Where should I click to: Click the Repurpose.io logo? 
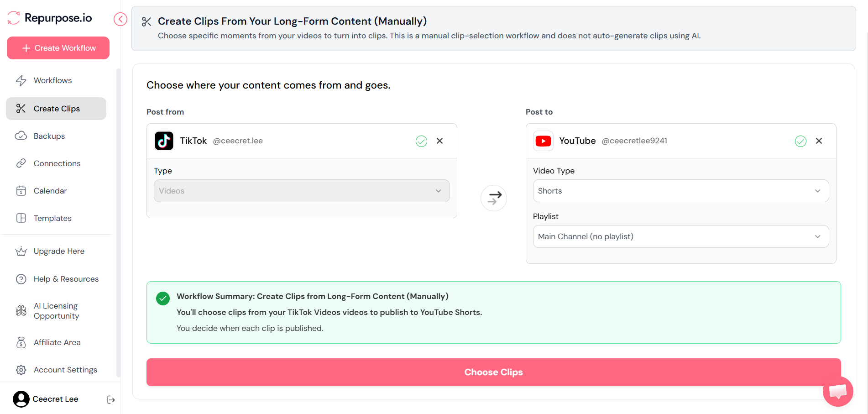tap(50, 18)
